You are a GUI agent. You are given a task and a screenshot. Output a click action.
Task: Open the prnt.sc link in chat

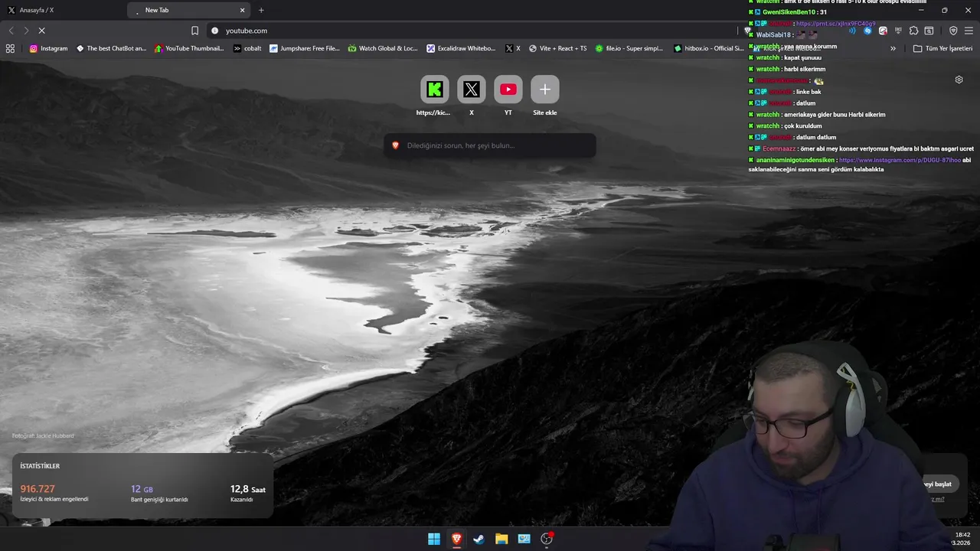tap(836, 24)
